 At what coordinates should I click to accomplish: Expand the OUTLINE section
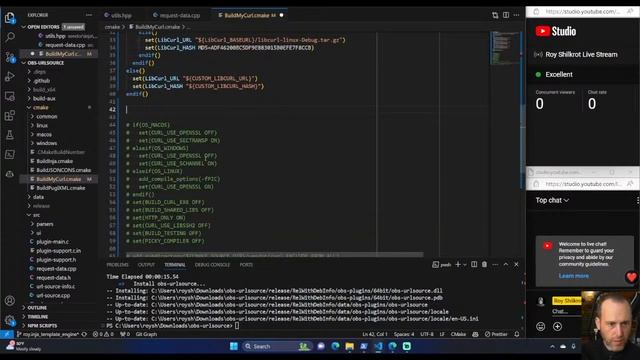(x=37, y=308)
